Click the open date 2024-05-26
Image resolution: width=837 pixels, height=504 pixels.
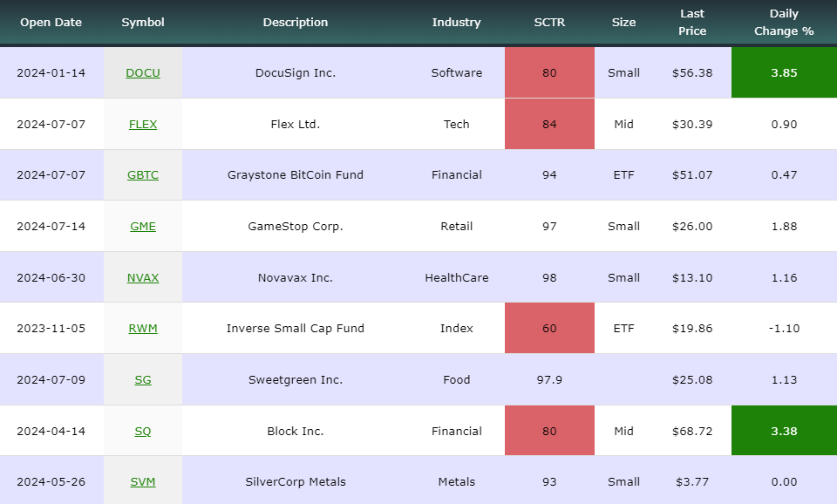51,481
